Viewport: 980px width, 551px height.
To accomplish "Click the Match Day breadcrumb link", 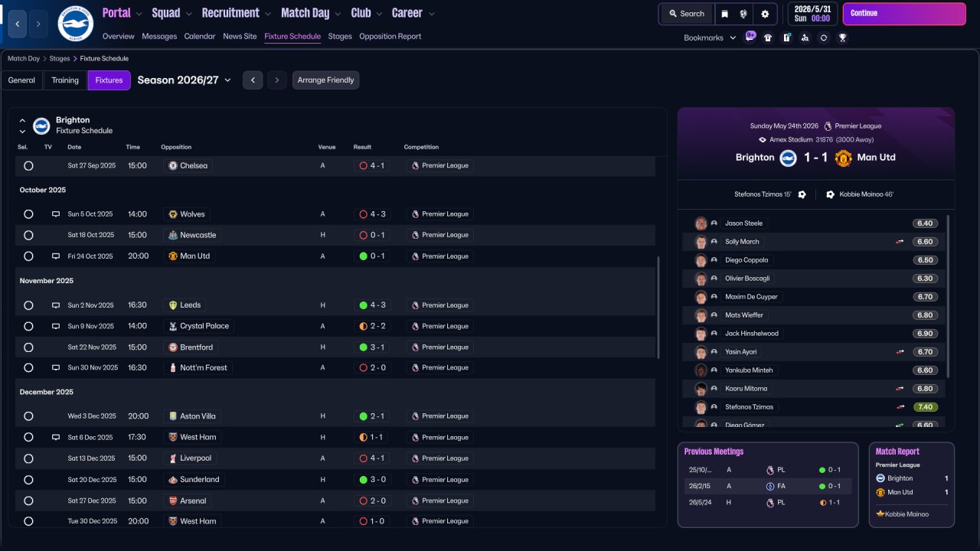I will (x=24, y=58).
